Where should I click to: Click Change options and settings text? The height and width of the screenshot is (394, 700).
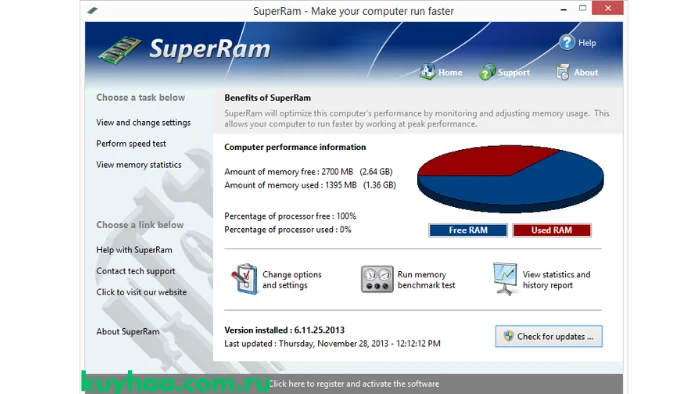292,280
